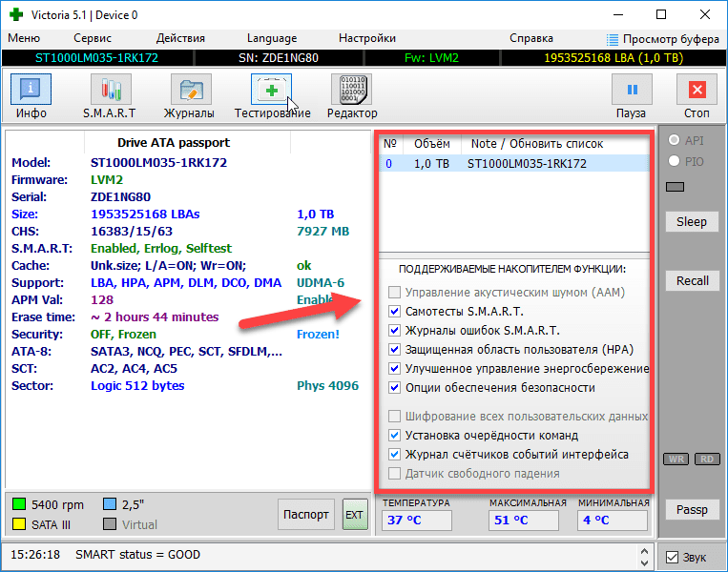Click the ~ 2 hours 44 minutes erase time
Viewport: 728px width, 572px height.
pos(155,317)
